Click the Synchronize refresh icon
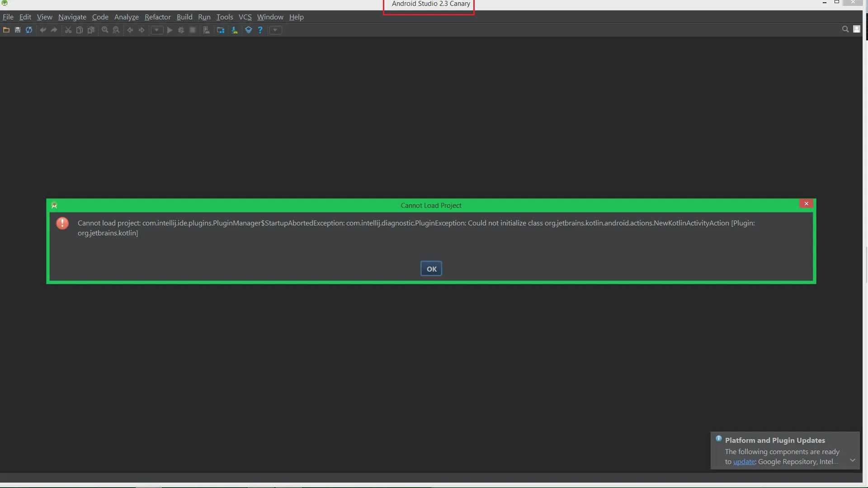This screenshot has width=868, height=488. click(29, 30)
